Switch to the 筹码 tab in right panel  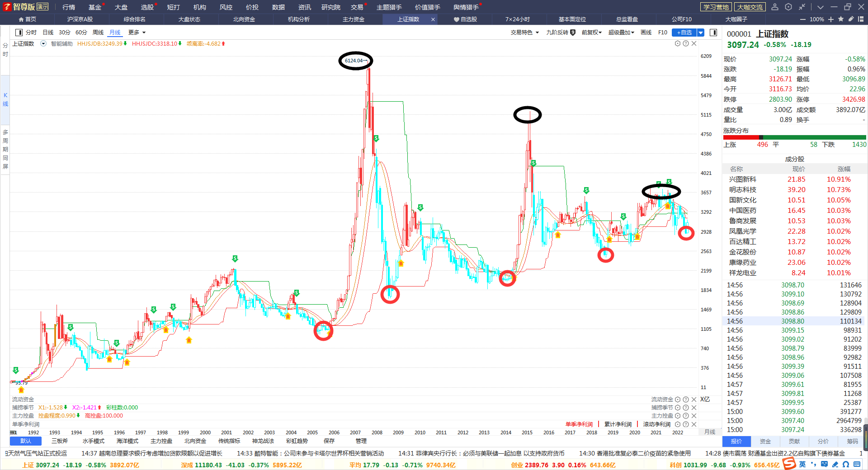tap(852, 441)
